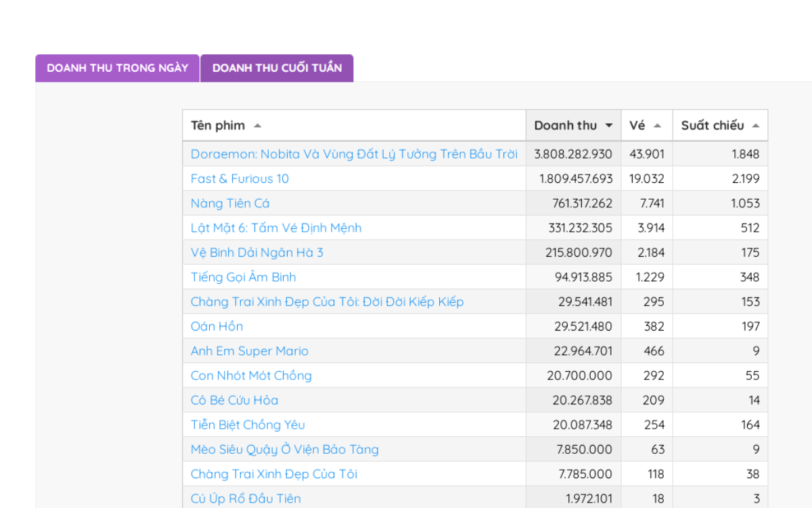Click the Nàng Tiên Cá link

pyautogui.click(x=230, y=203)
